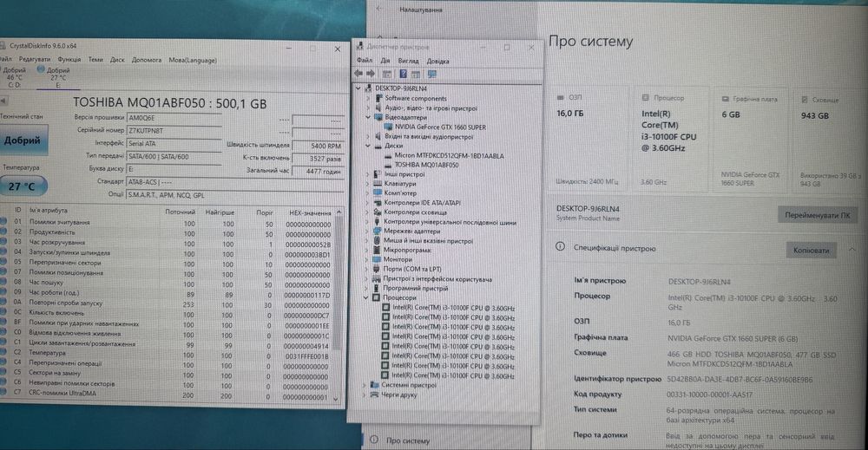This screenshot has height=450, width=868.
Task: Click the Серійний номер field Z7KUTPN8T
Action: 174,130
